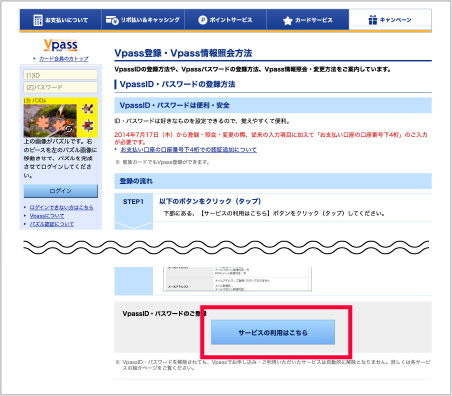Click the calculator icon in お支払いについて tab
The image size is (452, 396).
pos(38,20)
